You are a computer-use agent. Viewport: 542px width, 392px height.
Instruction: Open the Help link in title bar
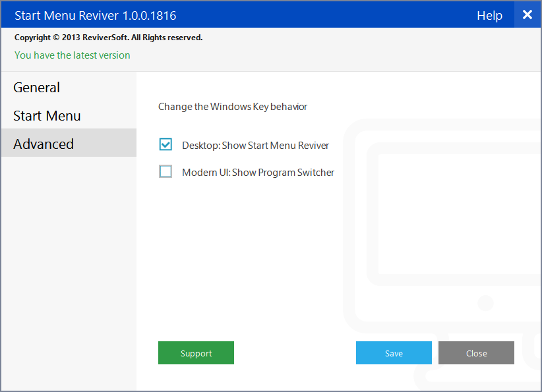(x=489, y=15)
